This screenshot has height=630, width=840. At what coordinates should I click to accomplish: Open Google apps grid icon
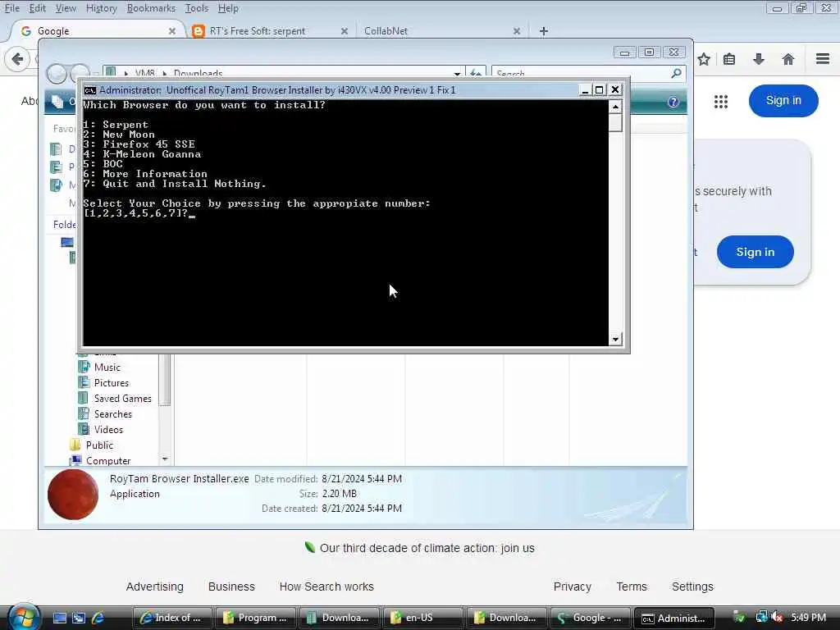tap(721, 101)
